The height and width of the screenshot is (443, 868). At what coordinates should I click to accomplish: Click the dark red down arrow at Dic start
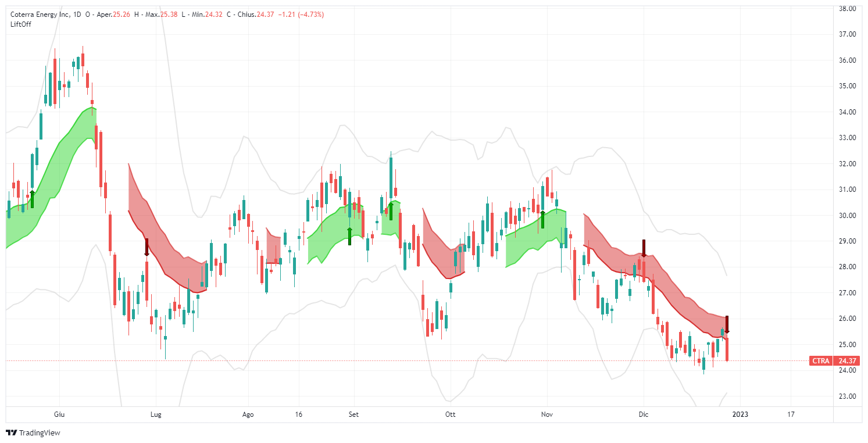pyautogui.click(x=644, y=248)
